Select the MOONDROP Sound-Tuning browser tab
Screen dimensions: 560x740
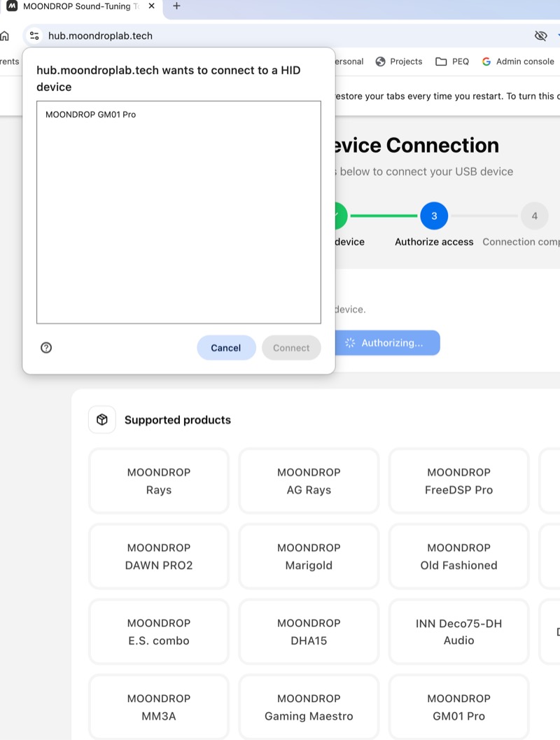(81, 6)
